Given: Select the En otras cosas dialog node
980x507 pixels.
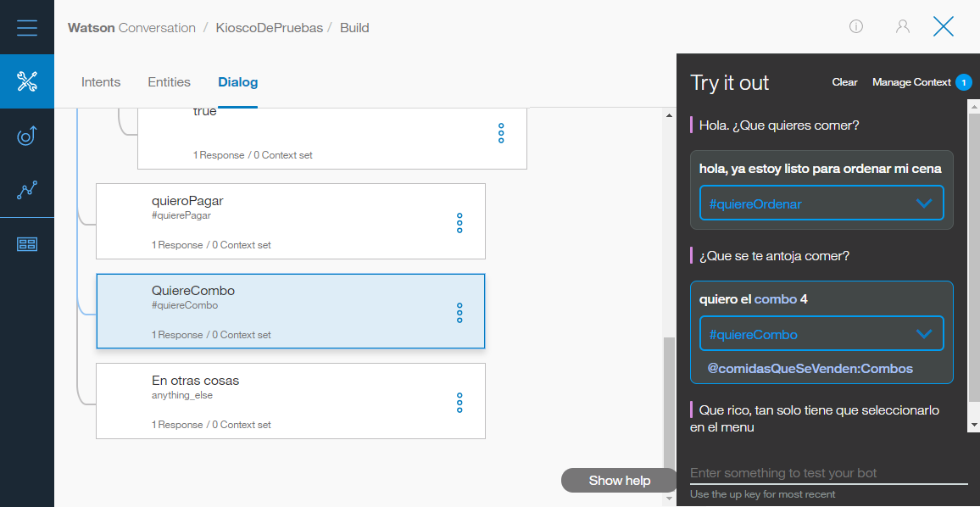Looking at the screenshot, I should tap(291, 401).
